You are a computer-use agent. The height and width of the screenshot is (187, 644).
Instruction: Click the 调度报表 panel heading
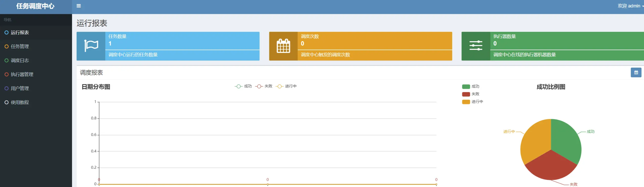tap(91, 73)
